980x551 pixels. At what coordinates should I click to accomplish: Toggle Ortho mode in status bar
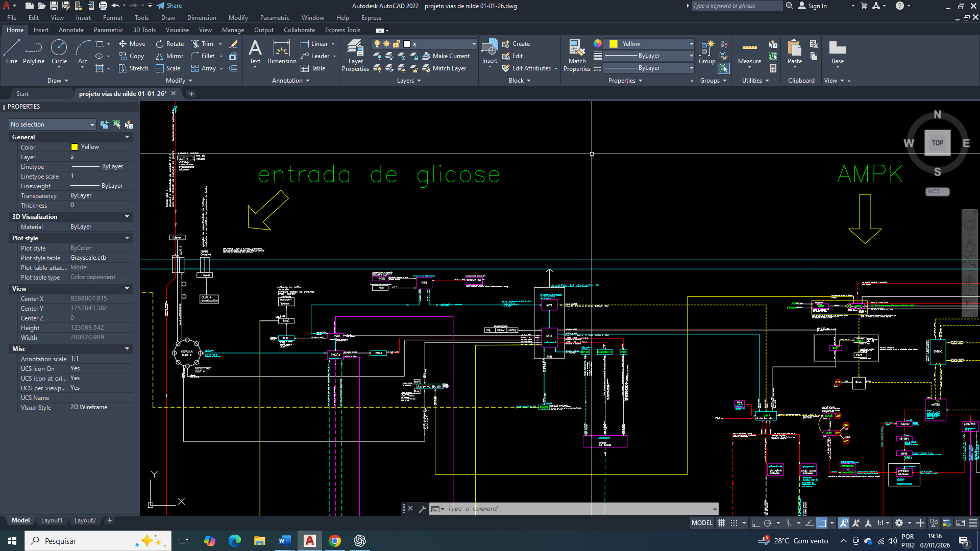[x=756, y=523]
